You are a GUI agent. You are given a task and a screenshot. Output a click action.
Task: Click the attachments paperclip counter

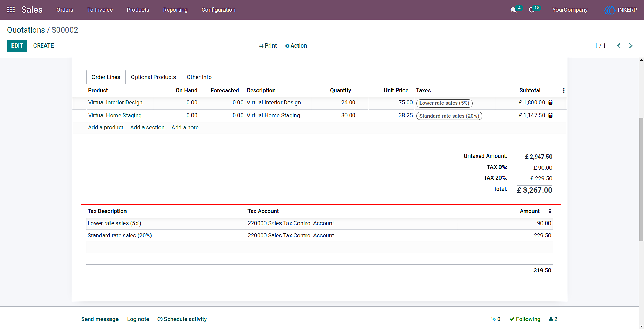[x=496, y=319]
